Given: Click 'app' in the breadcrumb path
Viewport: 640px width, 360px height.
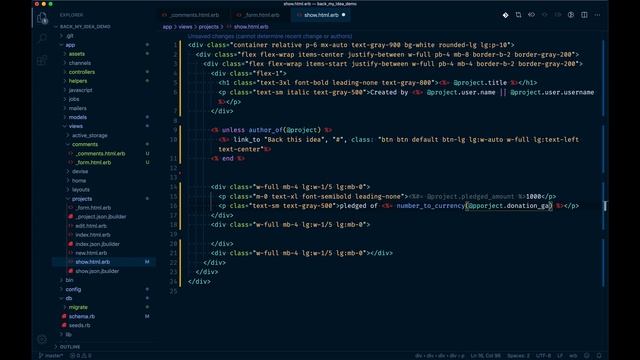Looking at the screenshot, I should tap(167, 27).
